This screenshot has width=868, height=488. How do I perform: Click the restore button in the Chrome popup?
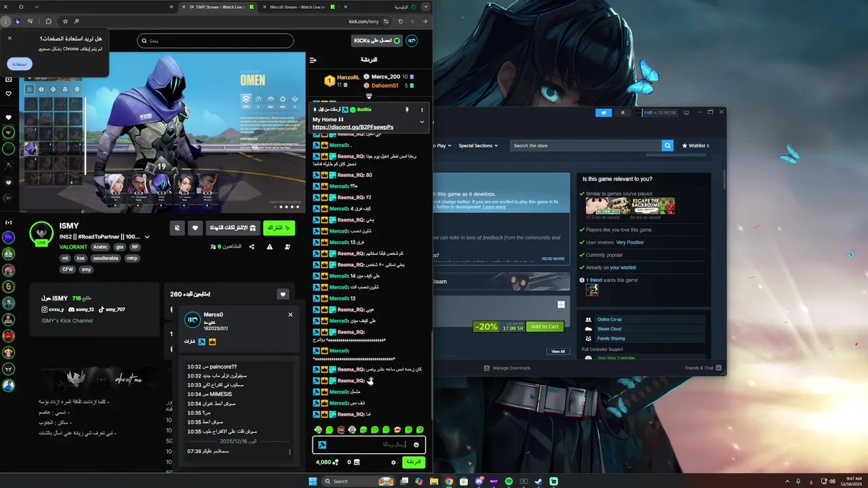pyautogui.click(x=20, y=64)
